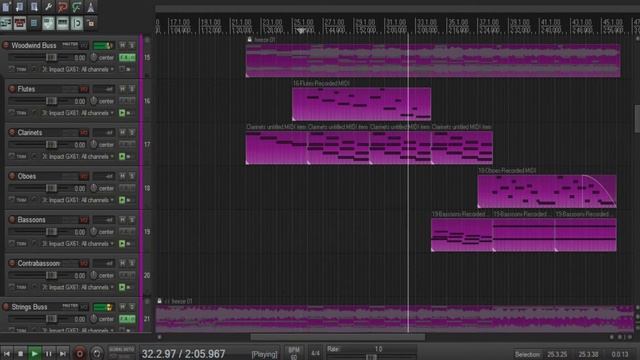Toggle the snap toolbar icon
The width and height of the screenshot is (640, 360).
pyautogui.click(x=77, y=23)
